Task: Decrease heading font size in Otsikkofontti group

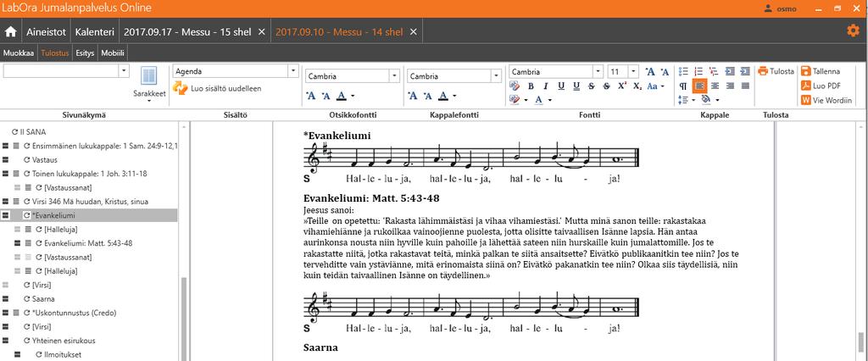Action: point(325,97)
